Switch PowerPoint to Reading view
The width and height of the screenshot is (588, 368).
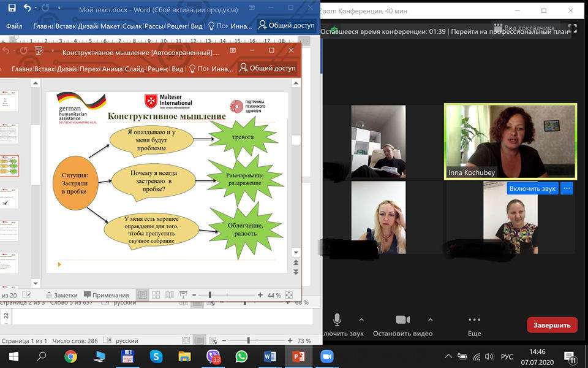[170, 295]
